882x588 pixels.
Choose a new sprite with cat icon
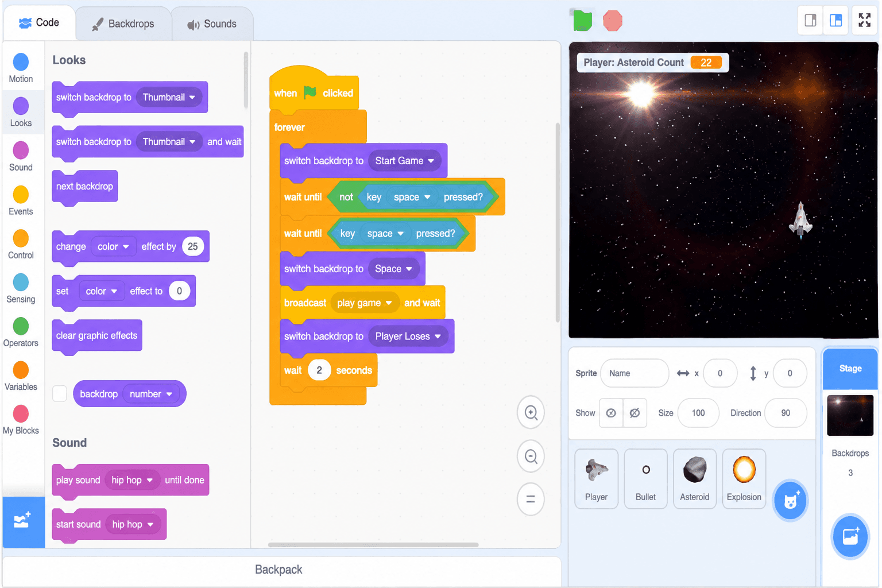point(791,500)
